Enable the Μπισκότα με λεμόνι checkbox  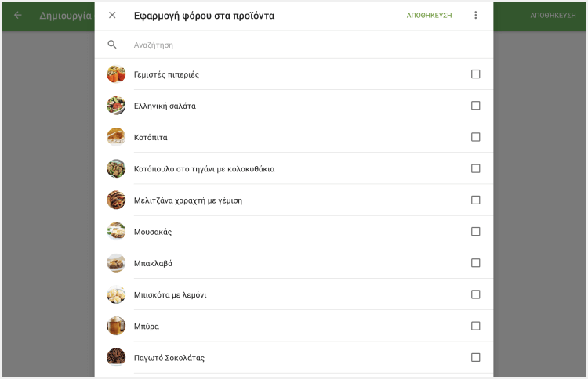476,294
